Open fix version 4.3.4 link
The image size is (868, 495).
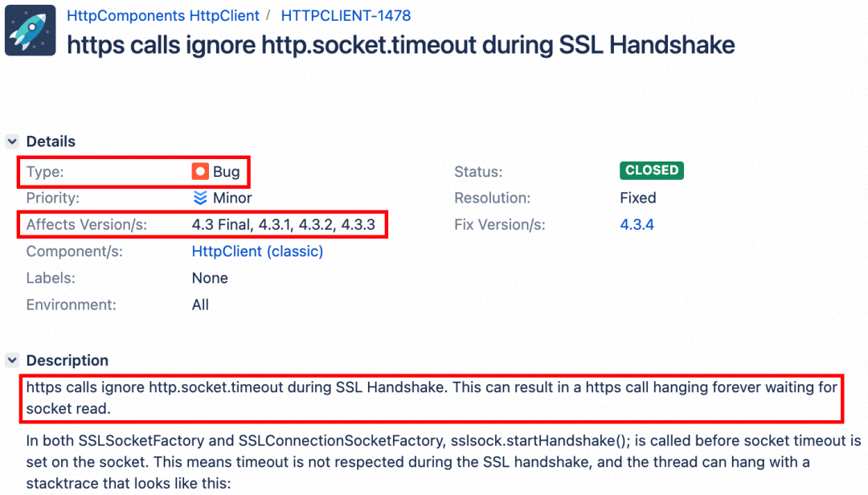click(637, 225)
